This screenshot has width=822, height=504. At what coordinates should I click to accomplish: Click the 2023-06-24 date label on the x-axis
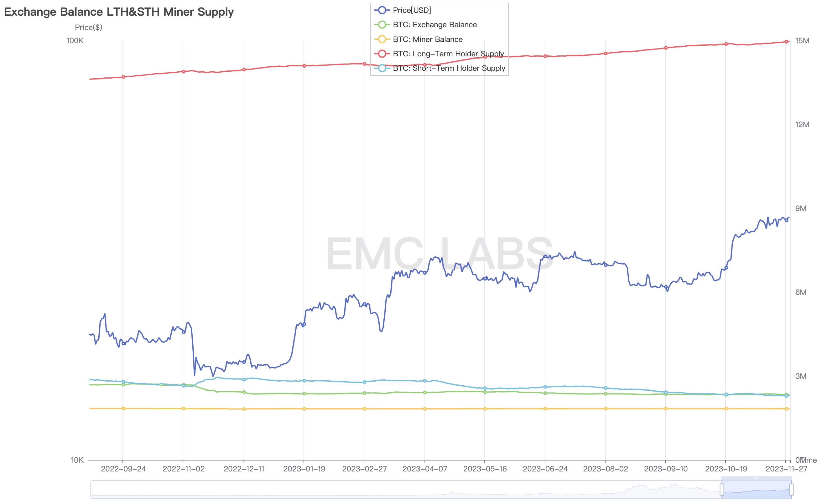[x=545, y=469]
